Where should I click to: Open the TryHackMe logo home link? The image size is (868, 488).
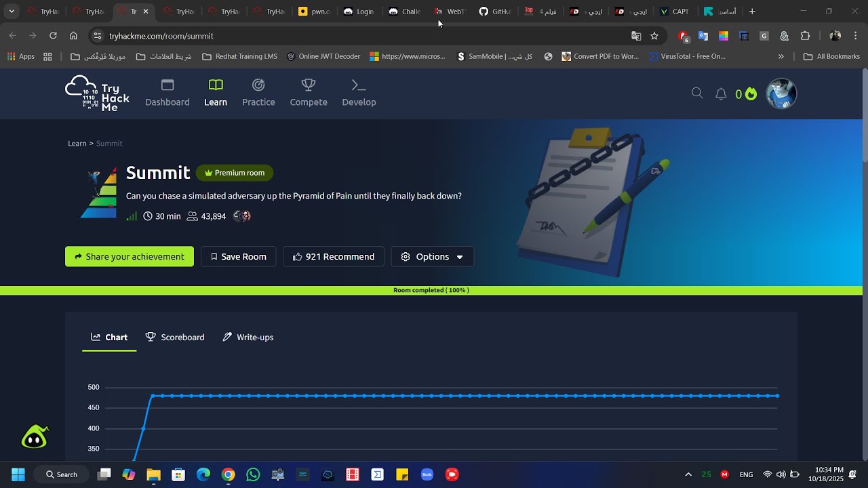pos(97,94)
